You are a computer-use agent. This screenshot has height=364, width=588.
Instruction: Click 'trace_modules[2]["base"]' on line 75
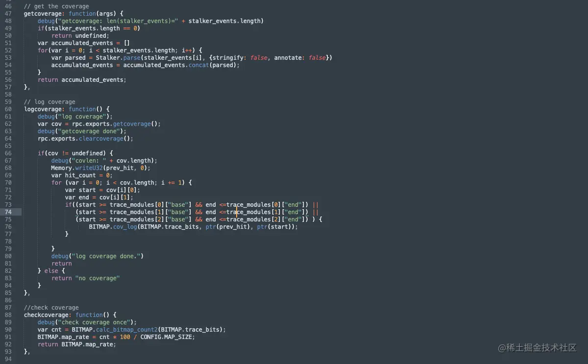pyautogui.click(x=150, y=219)
